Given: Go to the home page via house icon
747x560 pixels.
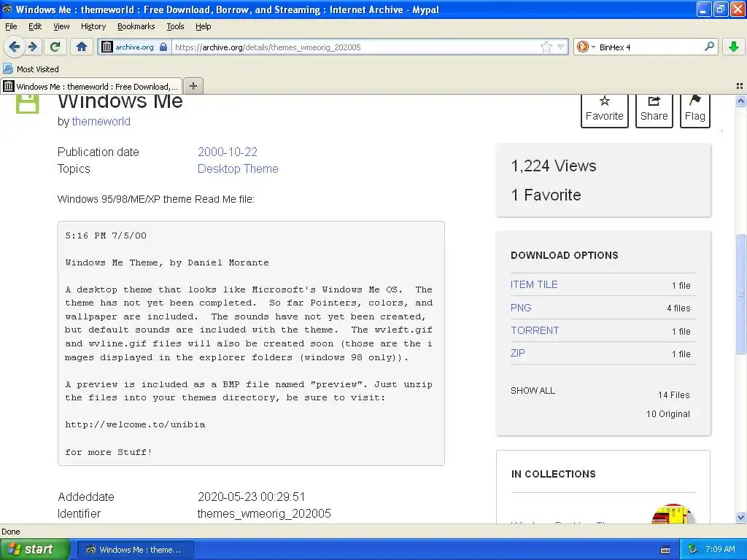Looking at the screenshot, I should 82,47.
